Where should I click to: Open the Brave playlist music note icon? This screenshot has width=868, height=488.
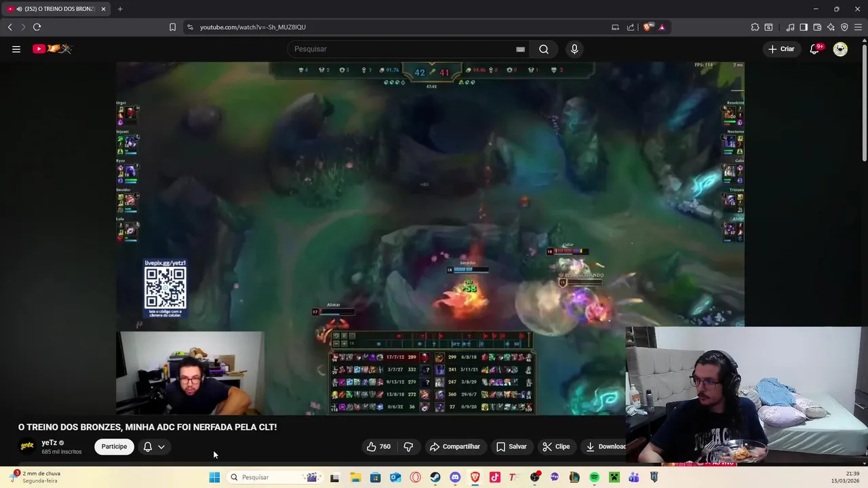[790, 27]
